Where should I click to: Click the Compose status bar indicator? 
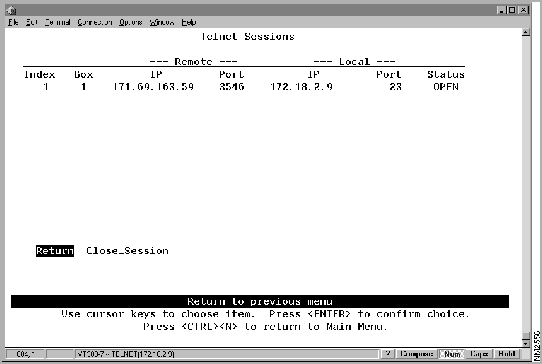point(417,354)
